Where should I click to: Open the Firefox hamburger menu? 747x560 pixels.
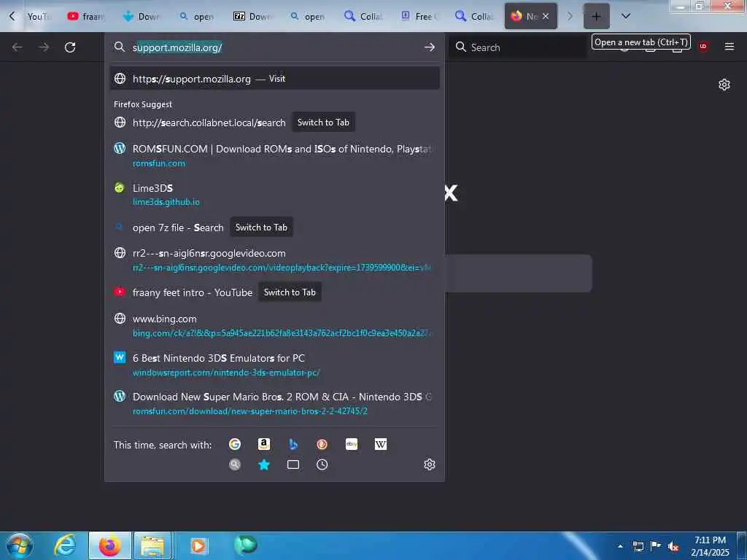pos(729,47)
